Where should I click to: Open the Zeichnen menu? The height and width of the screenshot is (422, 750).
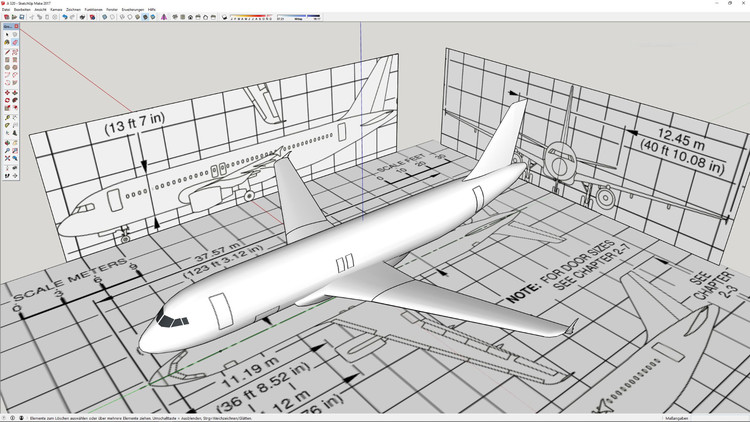(x=73, y=10)
